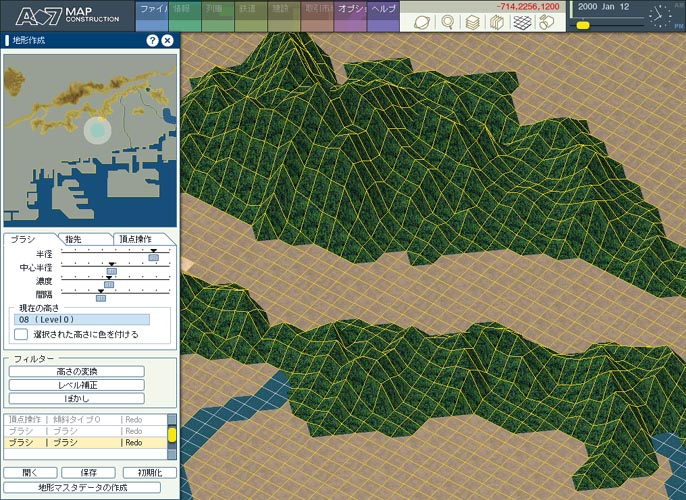
Task: Click the stacked layers view icon
Action: pos(472,21)
